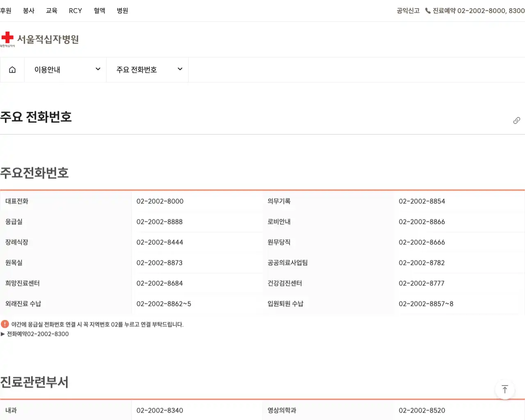Click the 대표전화 table row
Screen dimensions: 525x420
[x=66, y=201]
